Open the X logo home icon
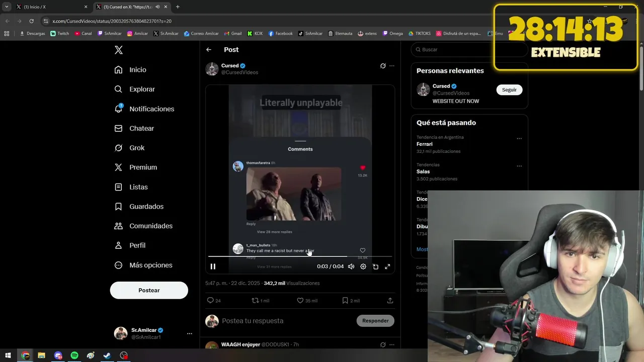The width and height of the screenshot is (644, 362). (x=119, y=50)
